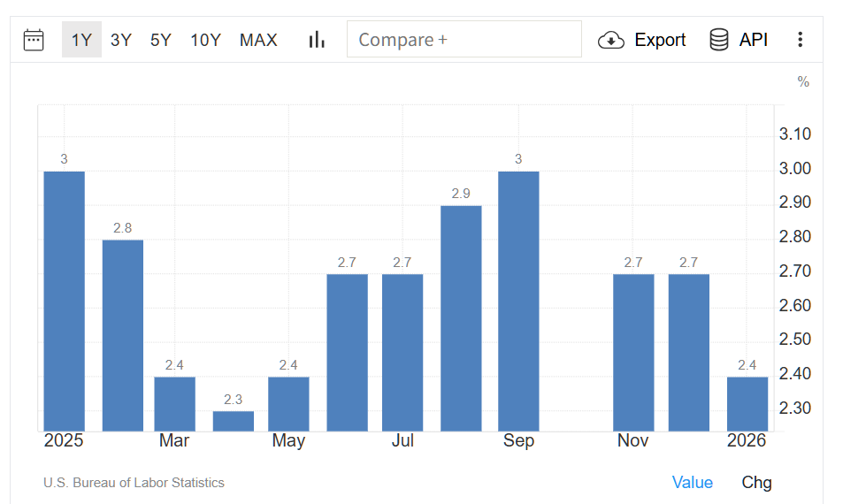Select the first 2025 bar showing 3
Screen dimensions: 843x504
(x=65, y=301)
